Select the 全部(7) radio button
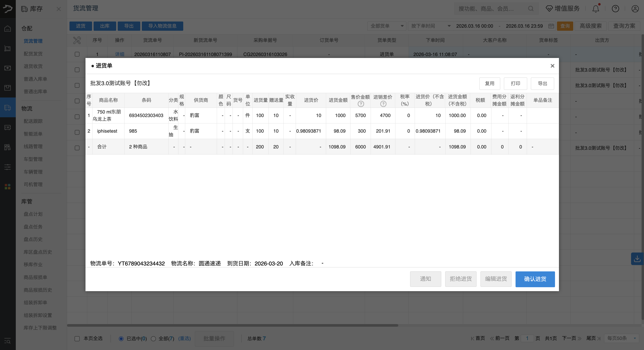644x350 pixels. (153, 339)
